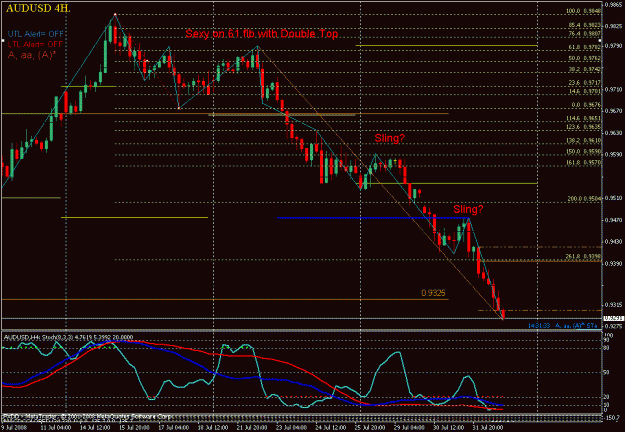Click the AUDUSD 4H. chart title

pyautogui.click(x=38, y=8)
